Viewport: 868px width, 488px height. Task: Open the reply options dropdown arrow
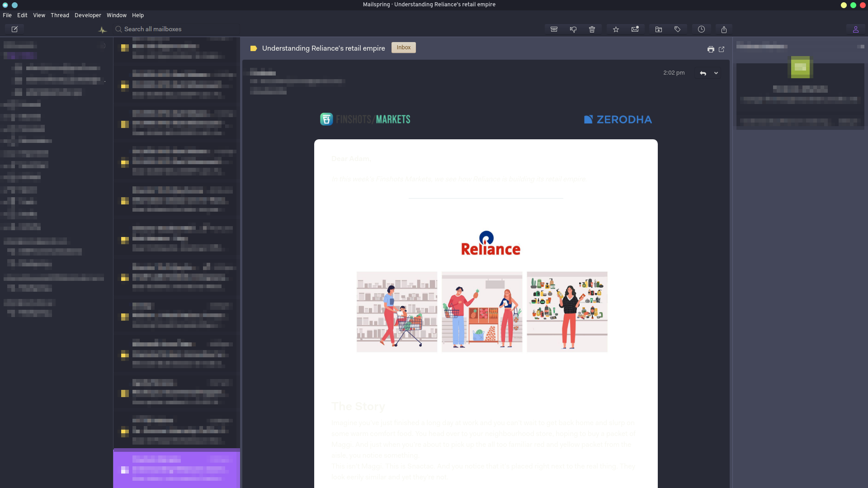coord(716,73)
